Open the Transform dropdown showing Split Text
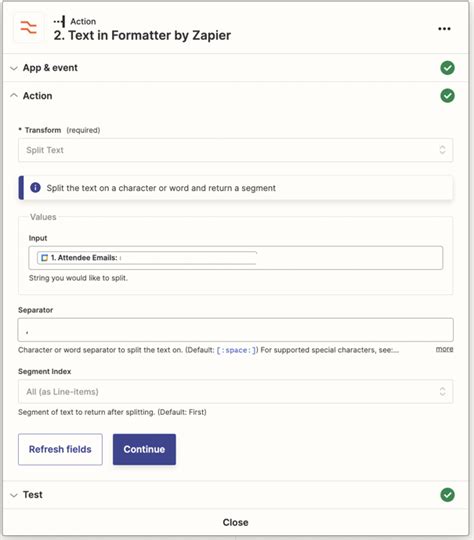Viewport: 474px width, 540px height. [x=235, y=150]
